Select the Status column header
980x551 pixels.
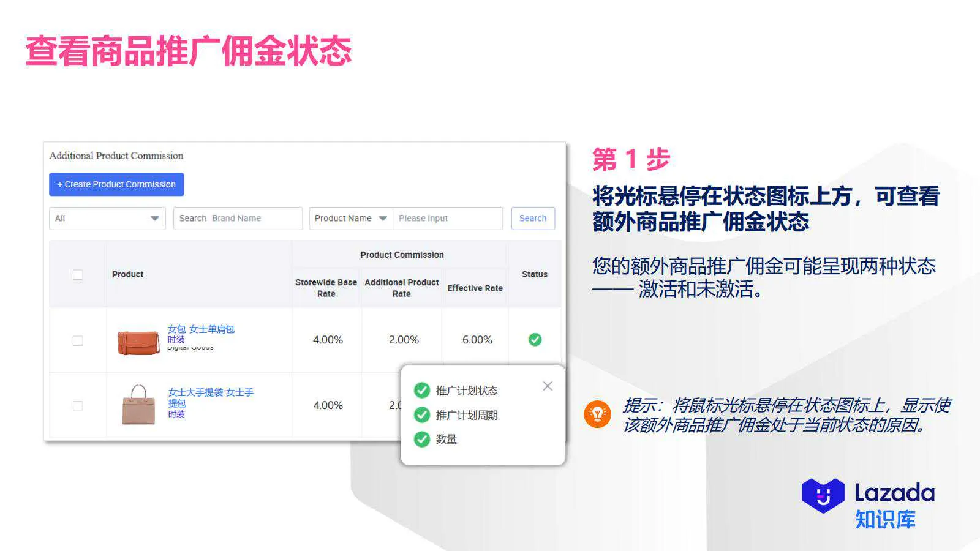pyautogui.click(x=534, y=274)
